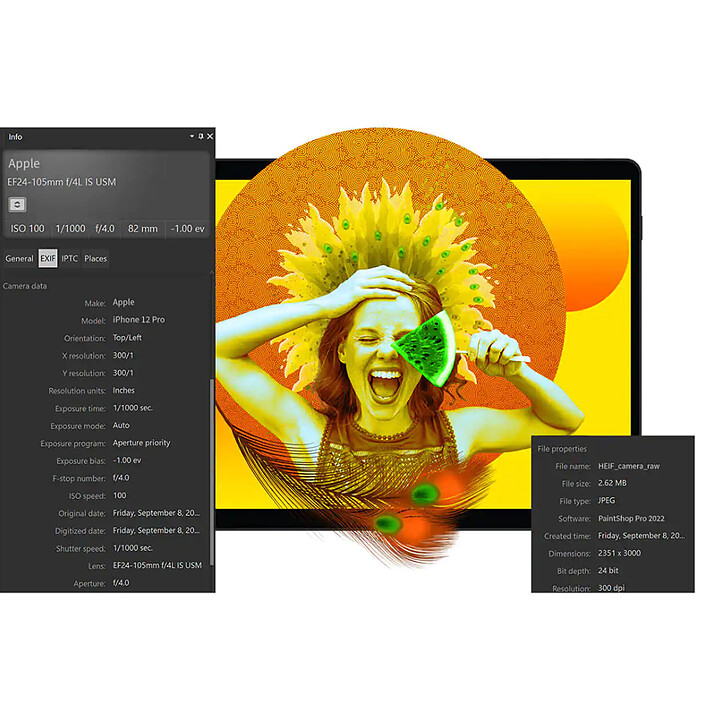705x705 pixels.
Task: Click the X resolution value 300/1
Action: tap(123, 355)
